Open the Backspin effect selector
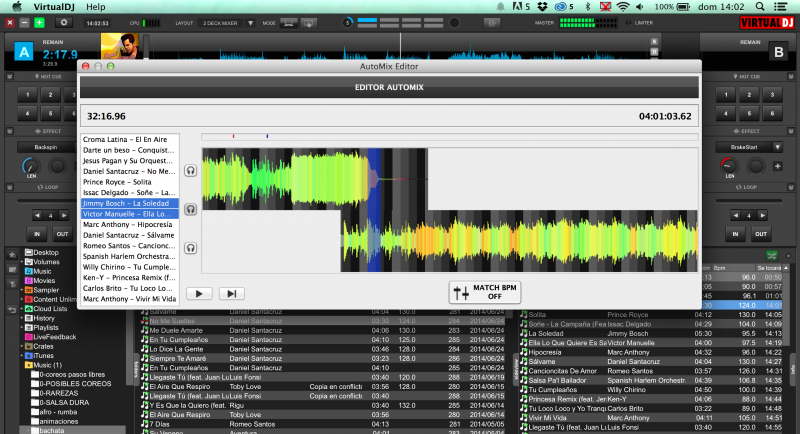The width and height of the screenshot is (800, 434). (46, 147)
